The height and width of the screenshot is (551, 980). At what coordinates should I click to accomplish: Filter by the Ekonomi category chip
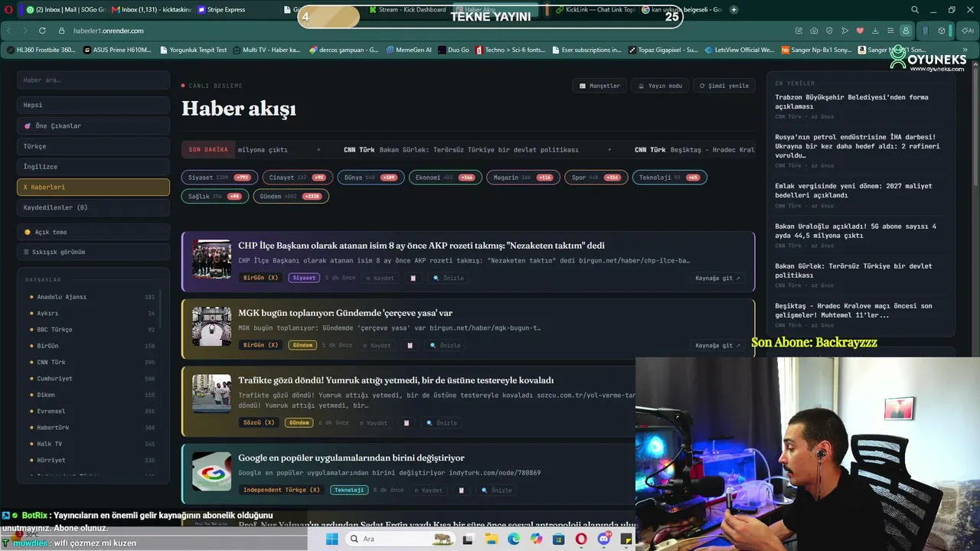(x=445, y=178)
